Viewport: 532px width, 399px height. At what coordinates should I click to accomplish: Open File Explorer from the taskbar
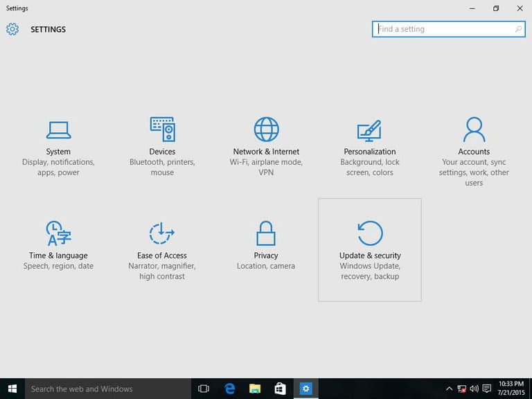(255, 389)
